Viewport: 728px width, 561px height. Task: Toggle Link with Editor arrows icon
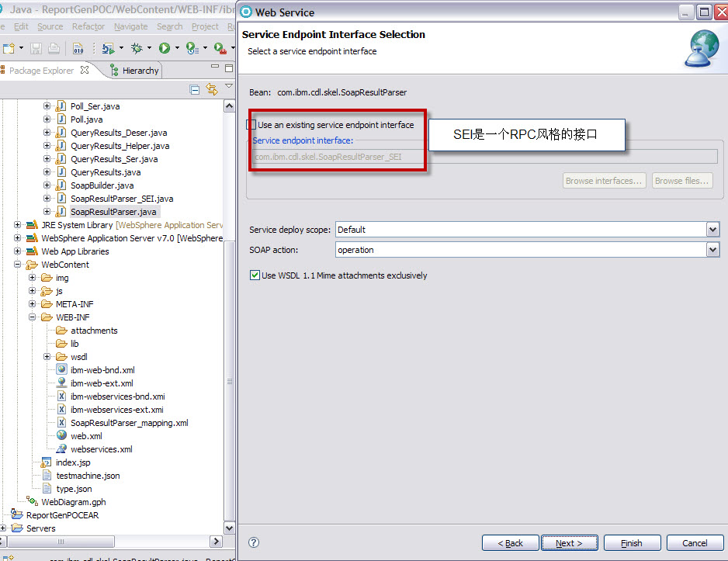pyautogui.click(x=211, y=90)
